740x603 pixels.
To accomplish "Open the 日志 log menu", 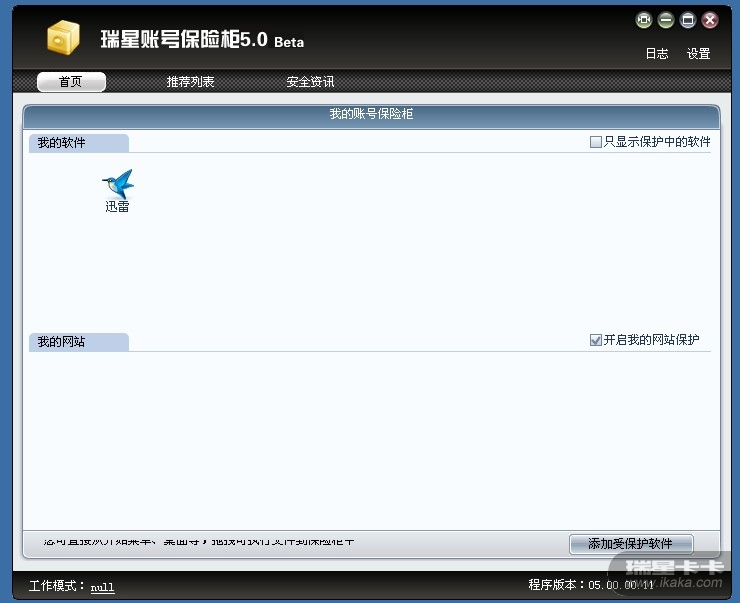I will [657, 54].
